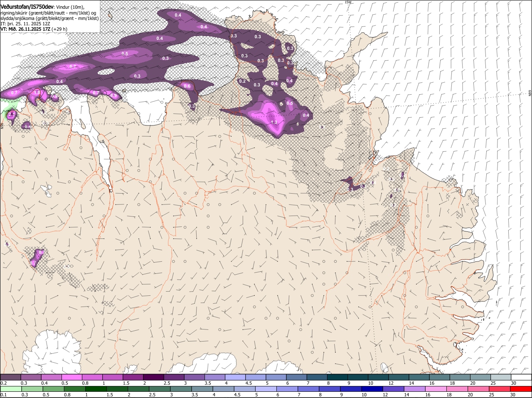Click the '15W' longitude label at top edge
Viewport: 532px width, 398px height.
tap(348, 2)
